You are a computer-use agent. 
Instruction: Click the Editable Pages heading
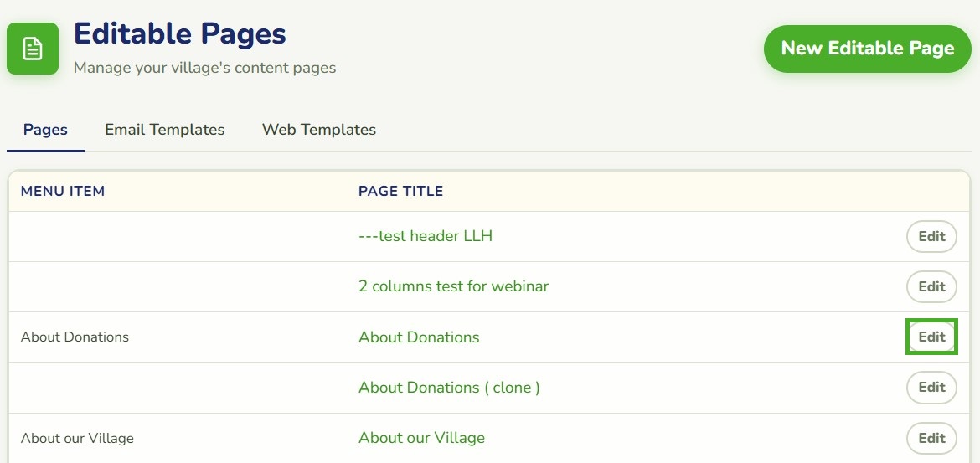coord(180,33)
